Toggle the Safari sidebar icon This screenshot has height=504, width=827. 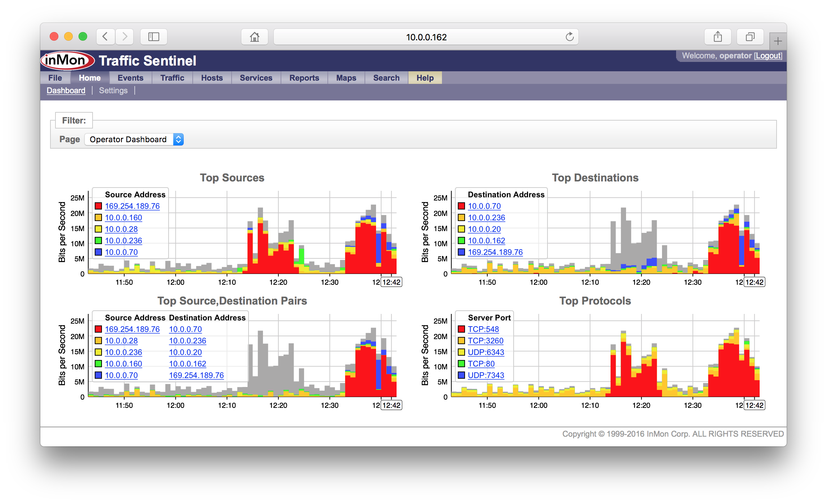[154, 37]
